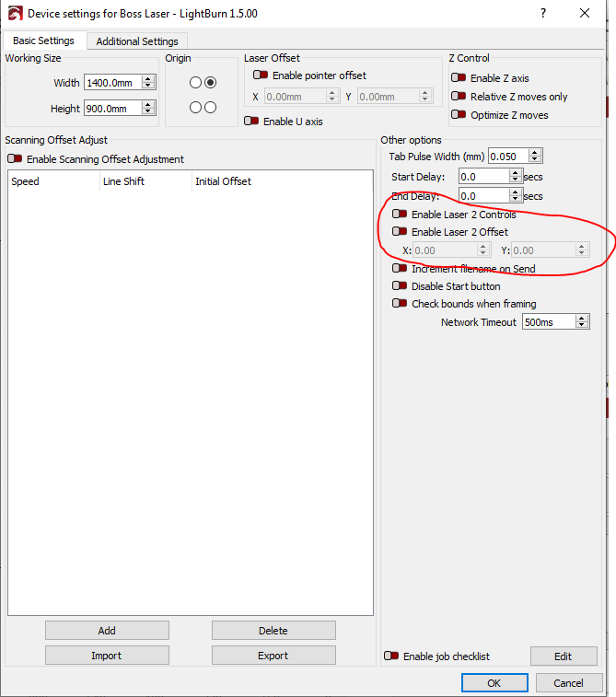This screenshot has width=616, height=697.
Task: Open the Basic Settings tab
Action: [x=44, y=41]
